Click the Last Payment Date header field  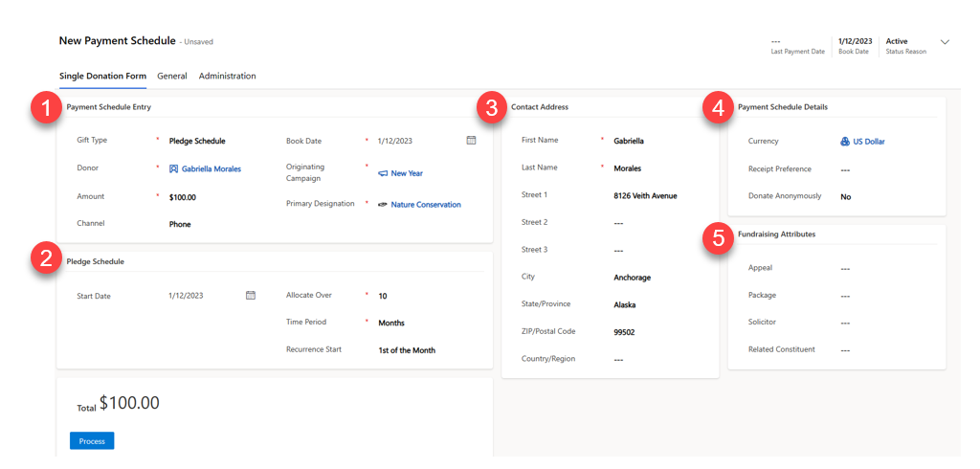pyautogui.click(x=797, y=46)
